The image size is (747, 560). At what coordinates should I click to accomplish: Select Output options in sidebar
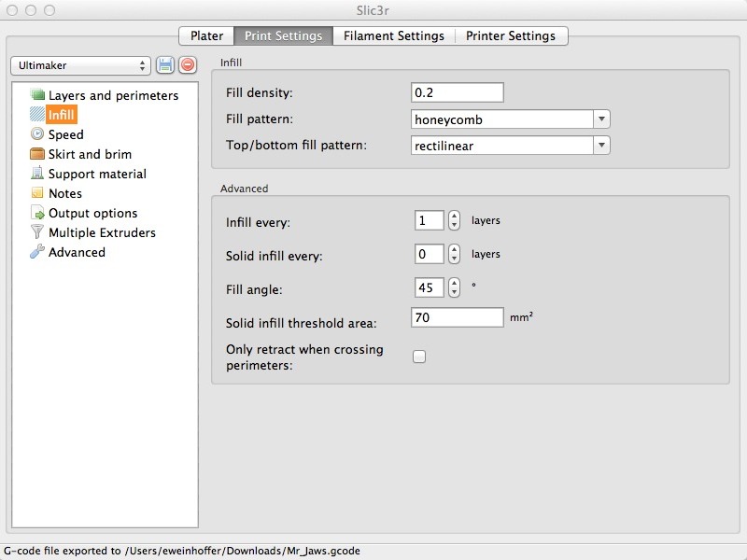coord(92,213)
